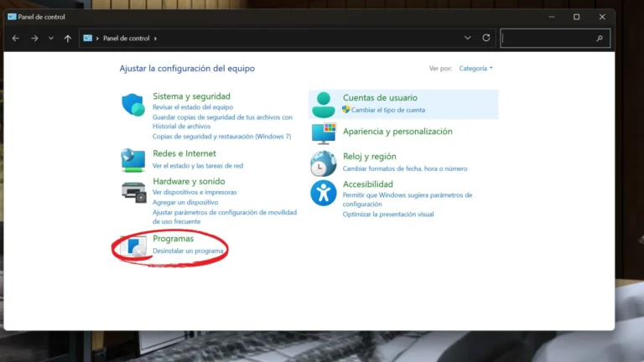This screenshot has width=644, height=362.
Task: Click the Programas icon
Action: [133, 246]
